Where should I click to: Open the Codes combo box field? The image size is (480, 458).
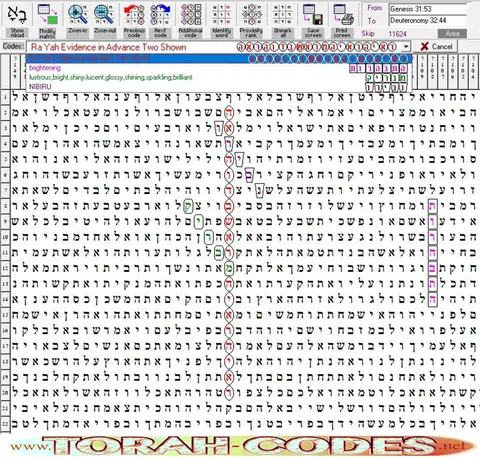pos(218,47)
